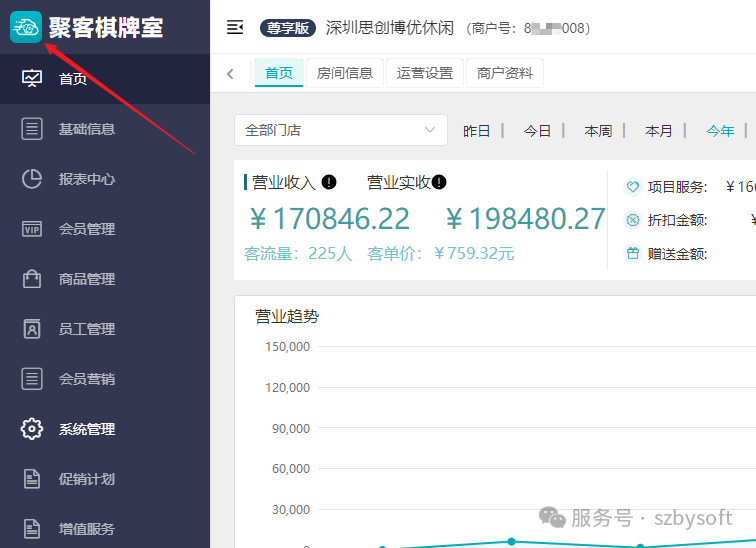Click the 90,000 axis label
This screenshot has width=756, height=548.
[x=291, y=428]
